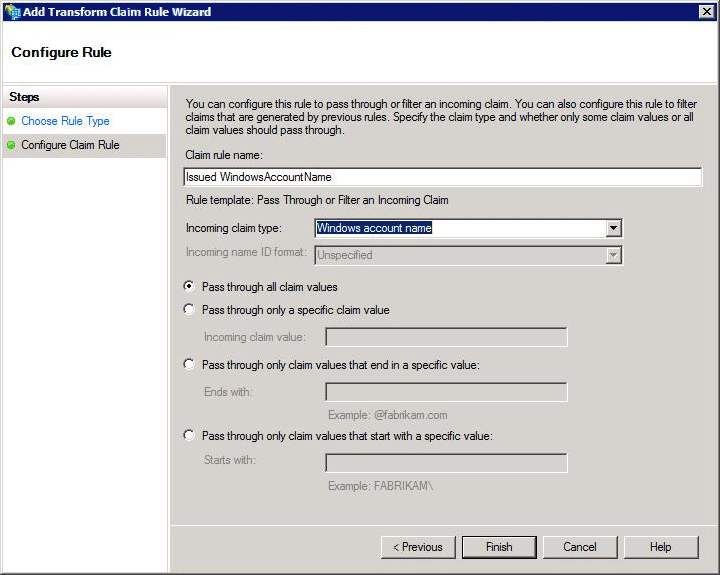
Task: Open Help for this wizard
Action: pyautogui.click(x=660, y=547)
